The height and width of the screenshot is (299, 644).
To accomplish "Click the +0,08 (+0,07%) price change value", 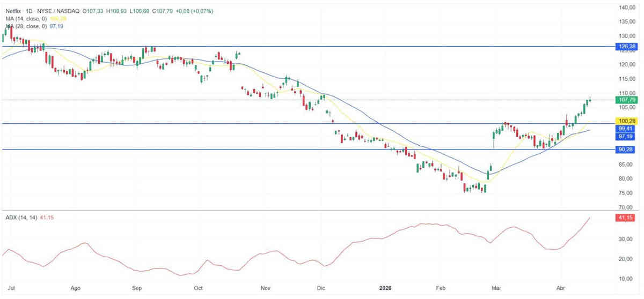I will pos(192,10).
